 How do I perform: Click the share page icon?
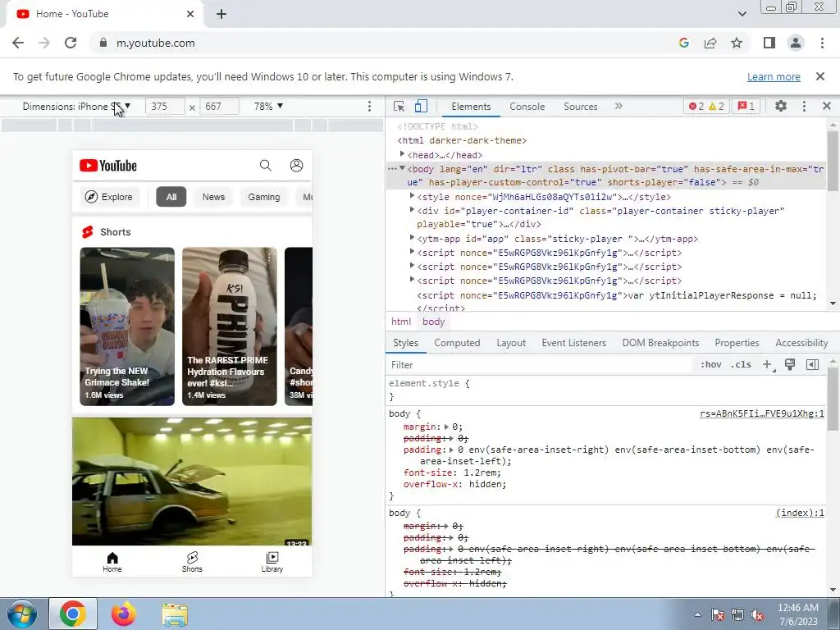pyautogui.click(x=710, y=43)
